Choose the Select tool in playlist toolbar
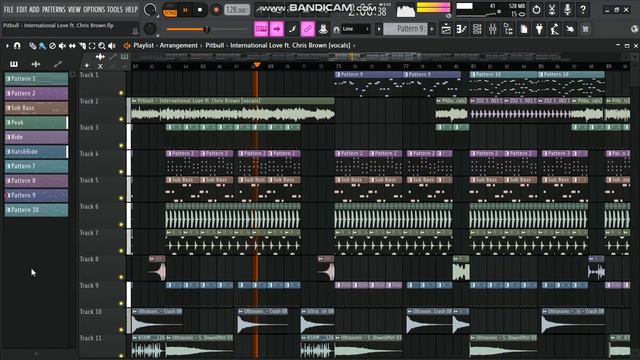640x360 pixels. (x=92, y=46)
